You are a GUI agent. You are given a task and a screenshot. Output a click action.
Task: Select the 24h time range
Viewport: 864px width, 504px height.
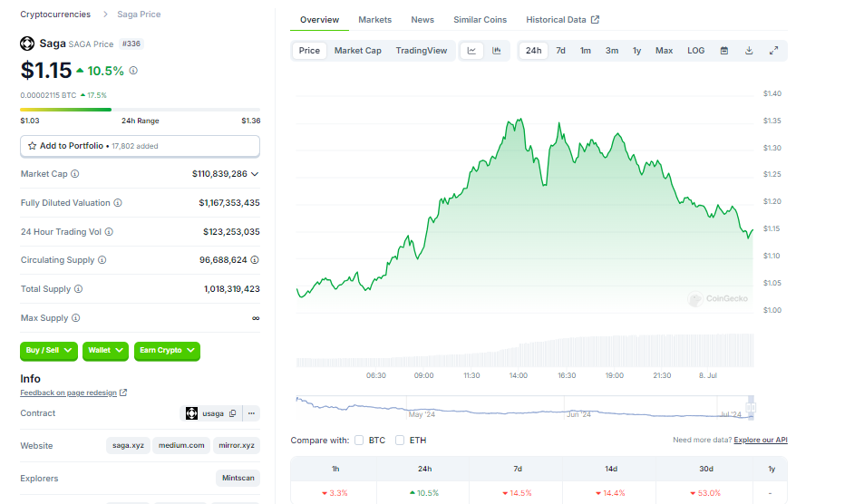coord(533,51)
